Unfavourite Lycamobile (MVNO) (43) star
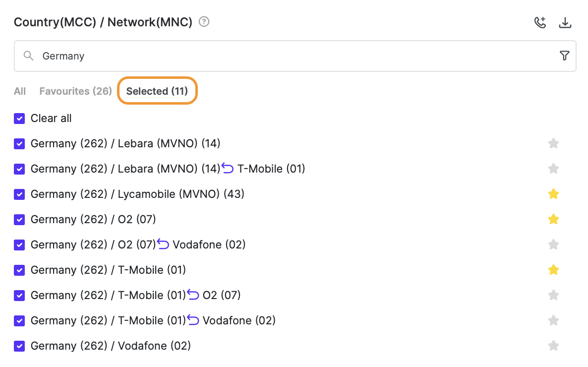This screenshot has width=588, height=367. (x=553, y=194)
